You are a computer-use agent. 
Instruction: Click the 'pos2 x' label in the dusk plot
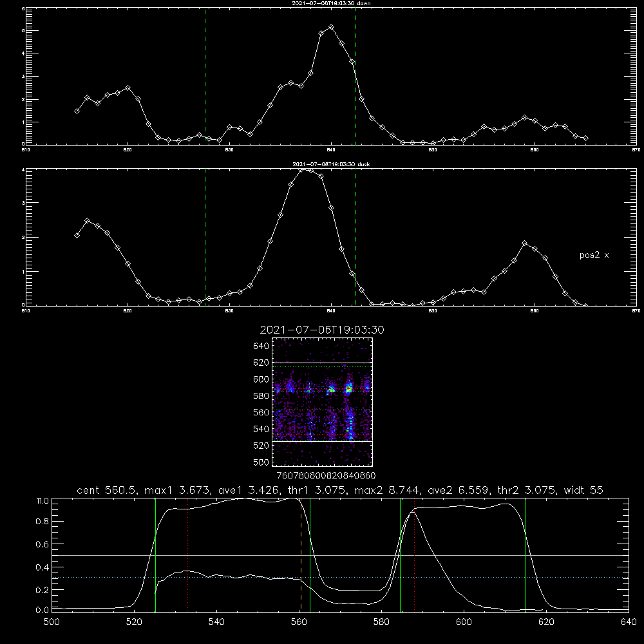[594, 255]
